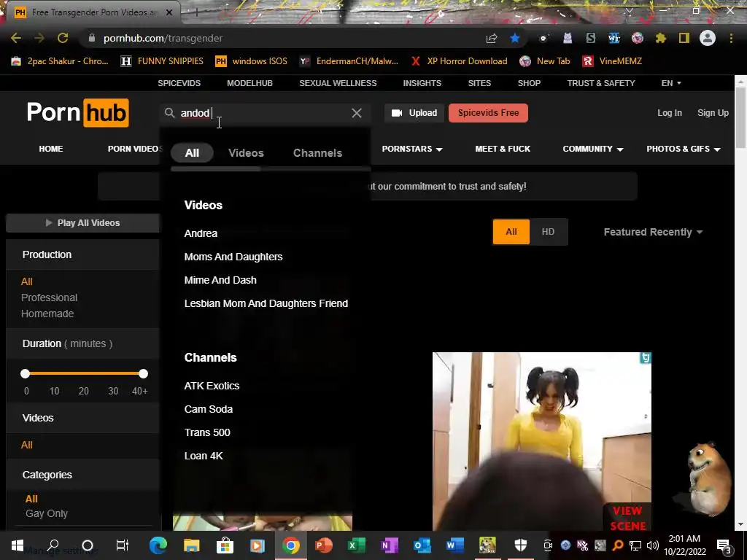Click the site logo

point(77,113)
